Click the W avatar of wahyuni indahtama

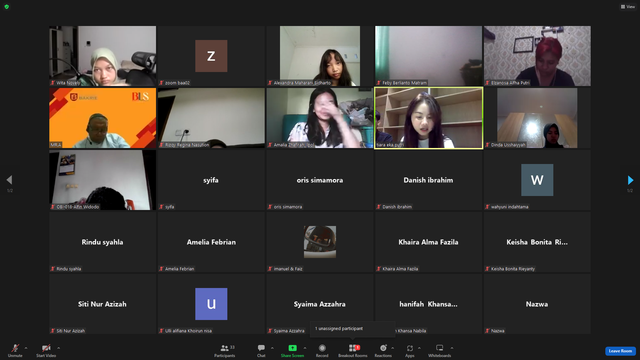point(537,180)
